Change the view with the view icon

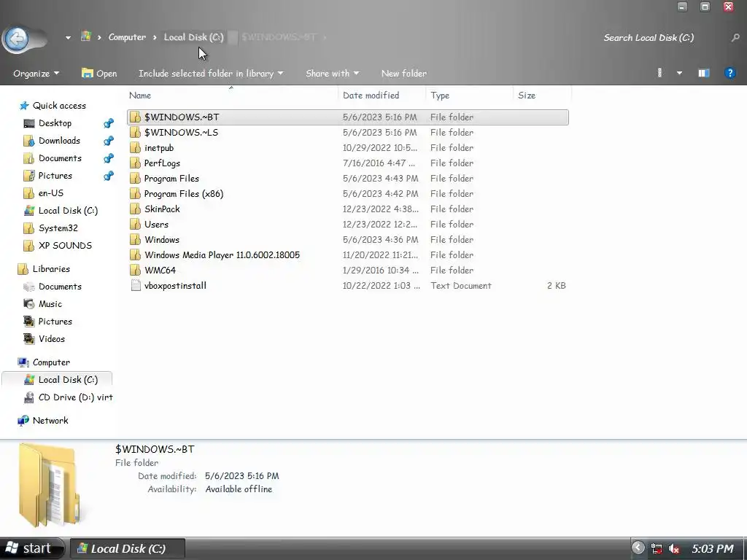[x=659, y=73]
